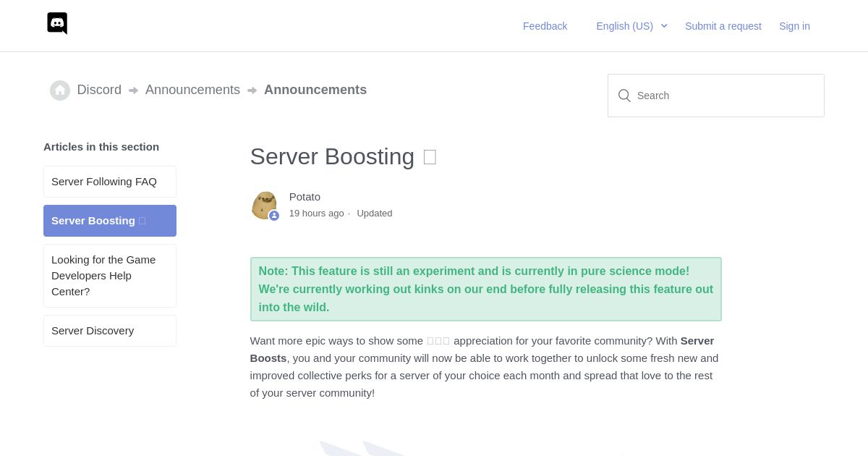Click Submit a request link

click(x=723, y=26)
